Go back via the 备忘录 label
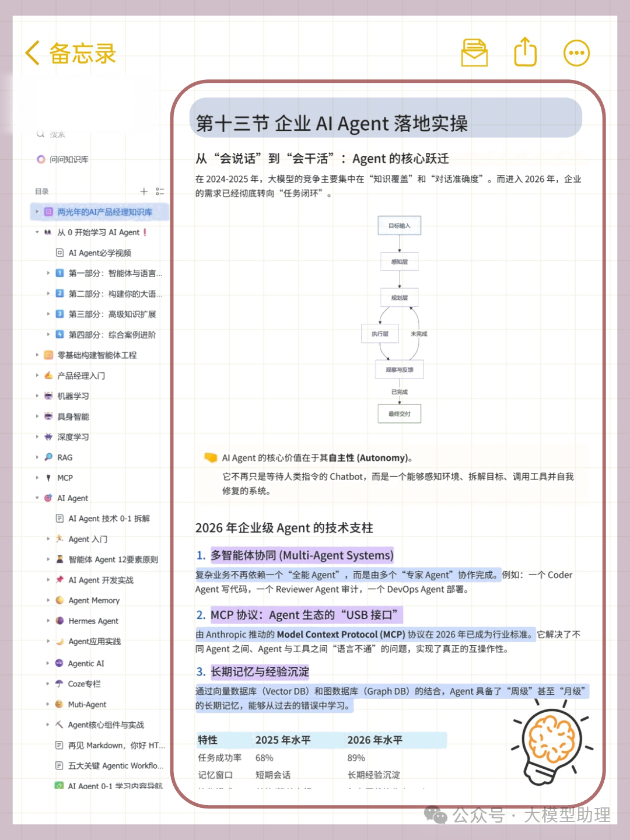Viewport: 630px width, 840px height. (82, 53)
